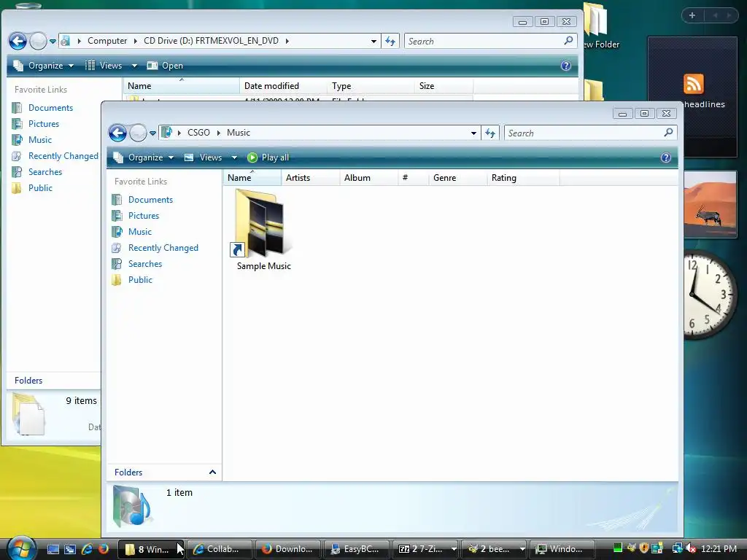Sort by Album column
Screen dimensions: 747x560
(x=368, y=178)
